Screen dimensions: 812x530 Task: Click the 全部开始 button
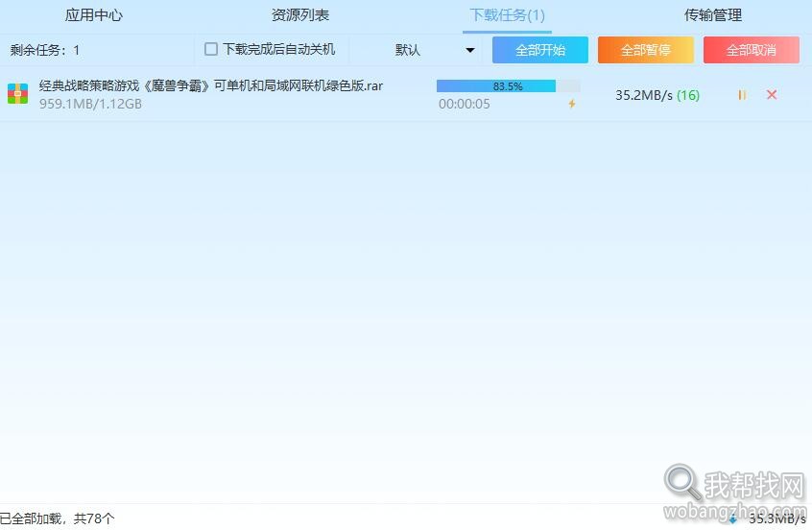540,50
